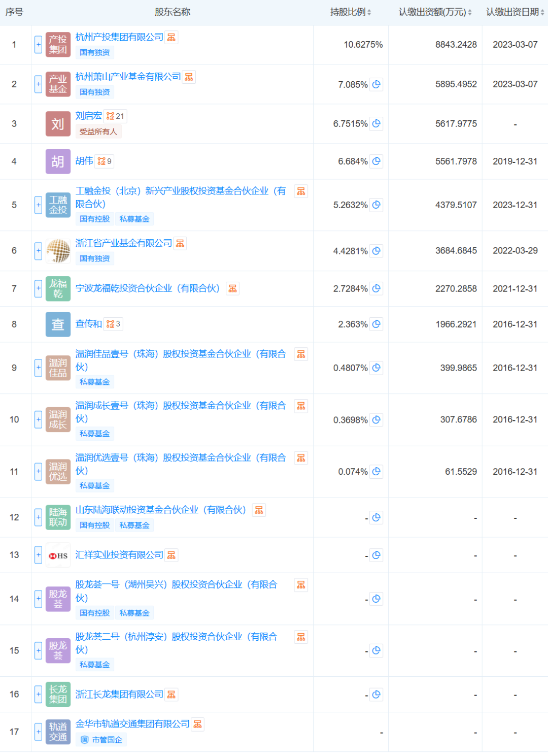The height and width of the screenshot is (756, 548).
Task: Sort by 认缴出资日期 column
Action: tap(515, 12)
